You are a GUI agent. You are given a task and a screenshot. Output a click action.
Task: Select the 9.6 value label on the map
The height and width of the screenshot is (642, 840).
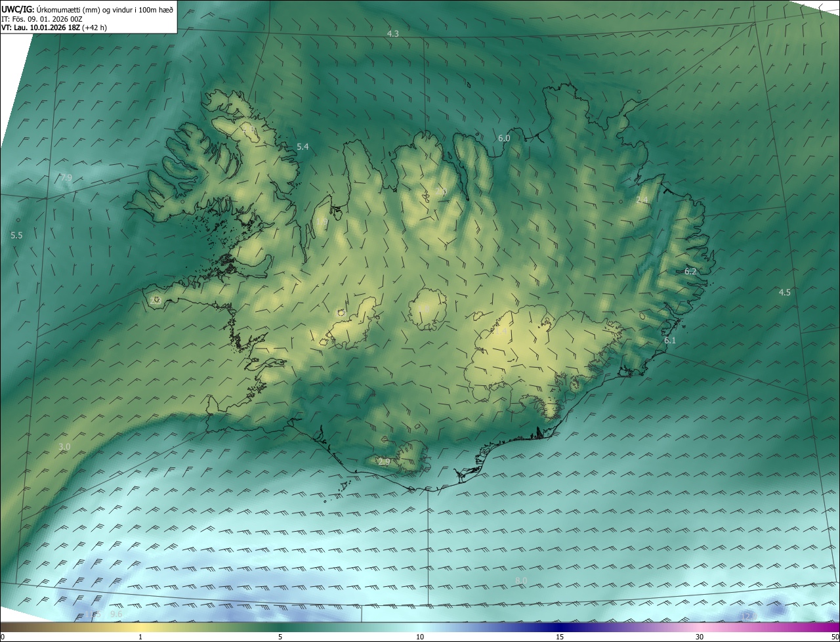click(116, 614)
